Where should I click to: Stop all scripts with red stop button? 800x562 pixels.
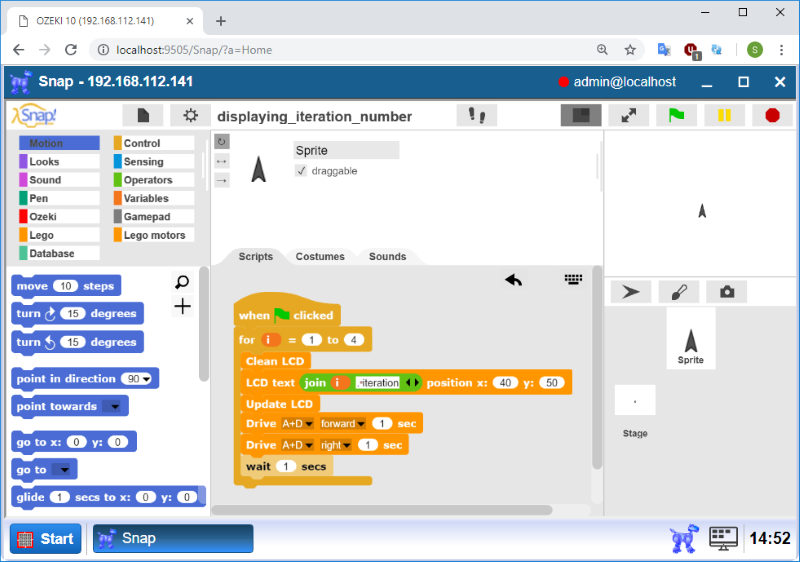click(772, 115)
